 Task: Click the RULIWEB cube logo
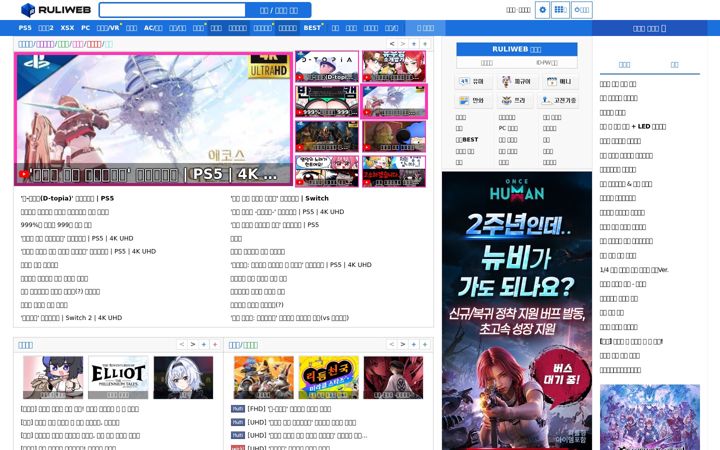point(28,10)
